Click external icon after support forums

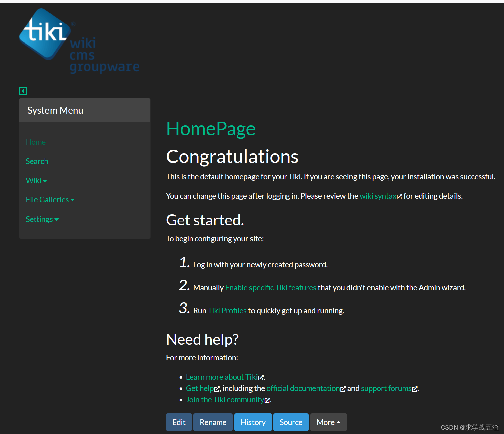coord(415,389)
